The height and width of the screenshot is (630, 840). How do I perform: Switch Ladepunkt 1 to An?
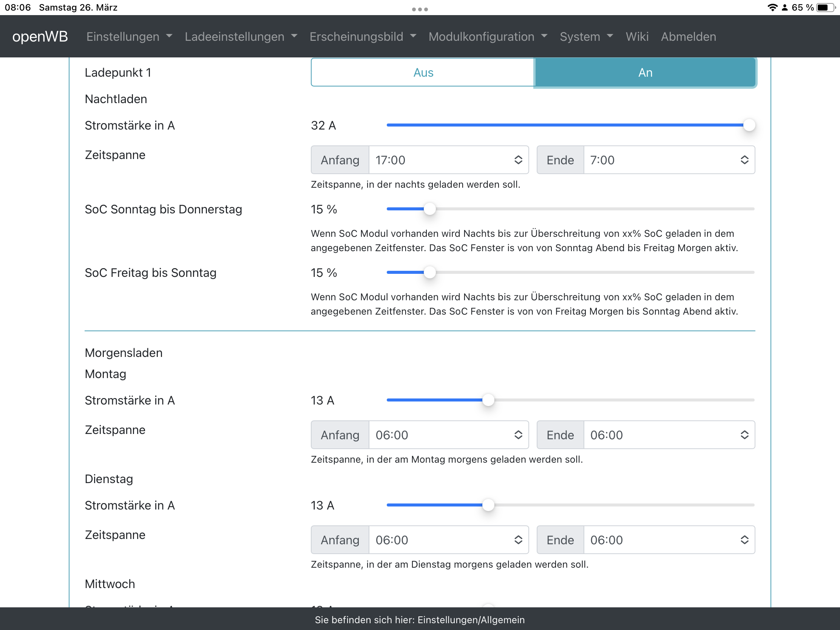pos(645,73)
